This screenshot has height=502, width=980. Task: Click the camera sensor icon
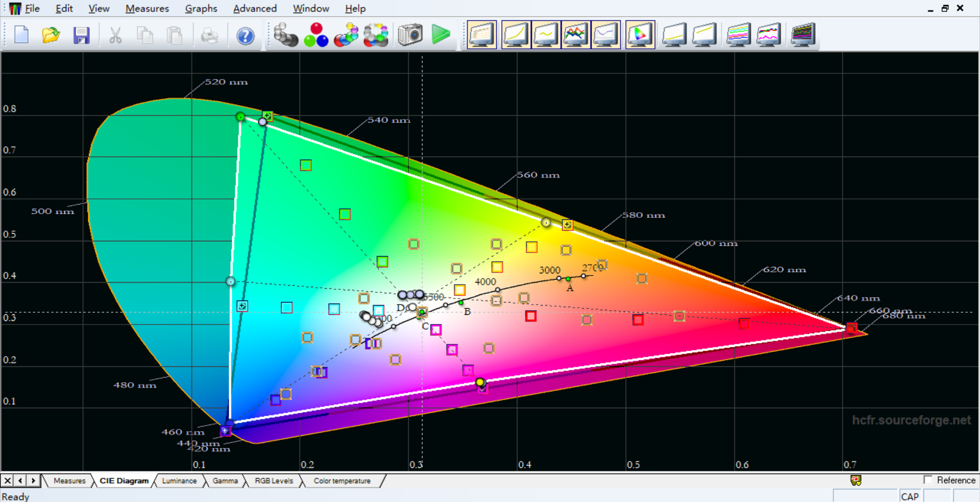tap(410, 35)
